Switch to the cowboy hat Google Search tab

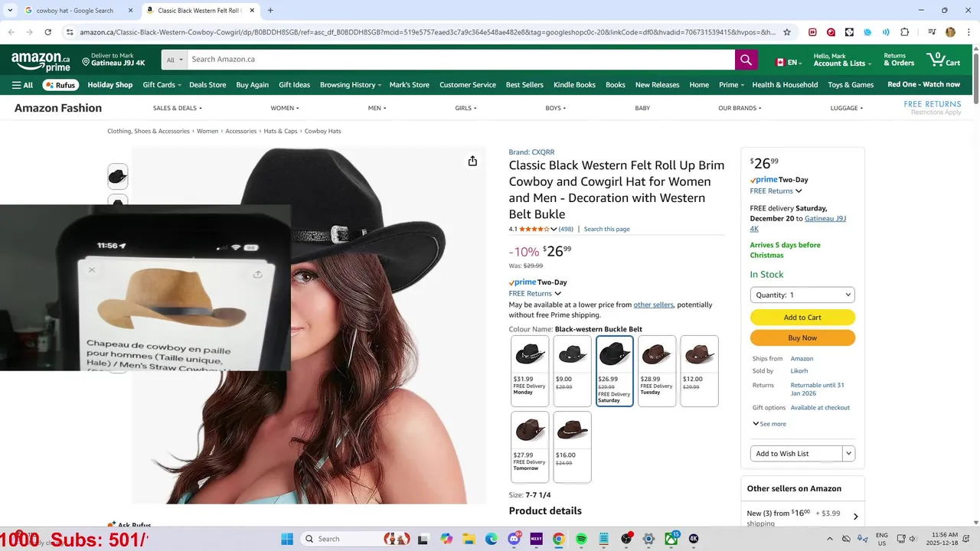coord(75,11)
